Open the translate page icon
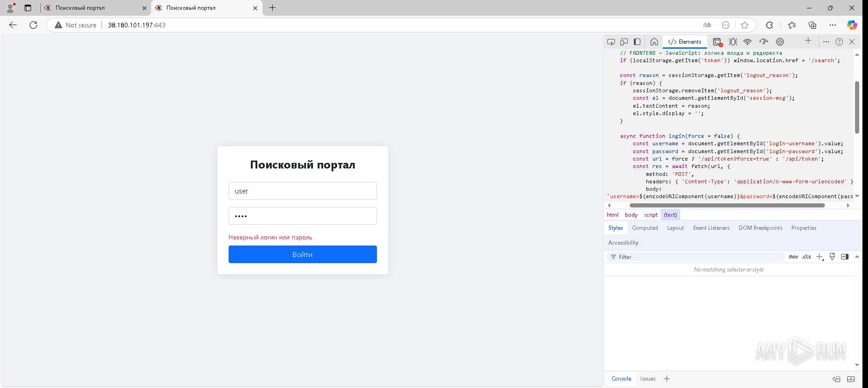Screen dimensions: 868x388 point(707,25)
